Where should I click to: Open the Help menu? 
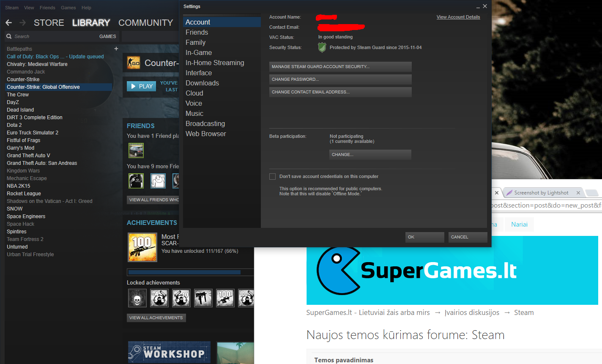pos(86,8)
